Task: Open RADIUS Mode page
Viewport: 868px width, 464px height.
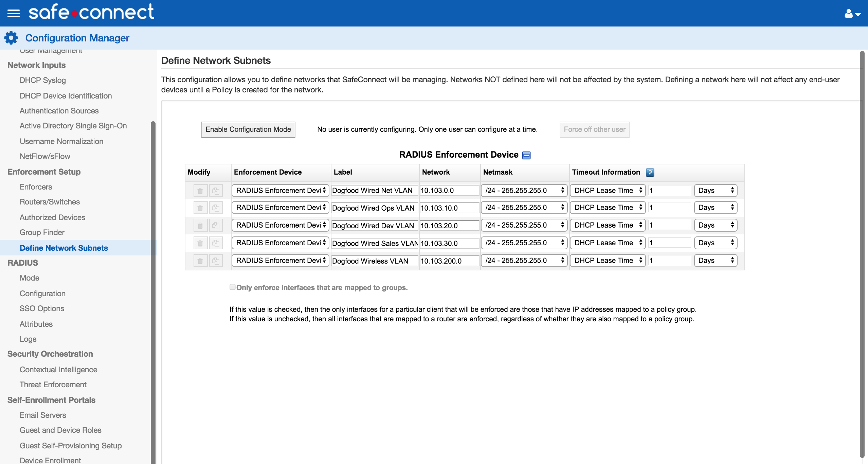Action: pyautogui.click(x=30, y=278)
